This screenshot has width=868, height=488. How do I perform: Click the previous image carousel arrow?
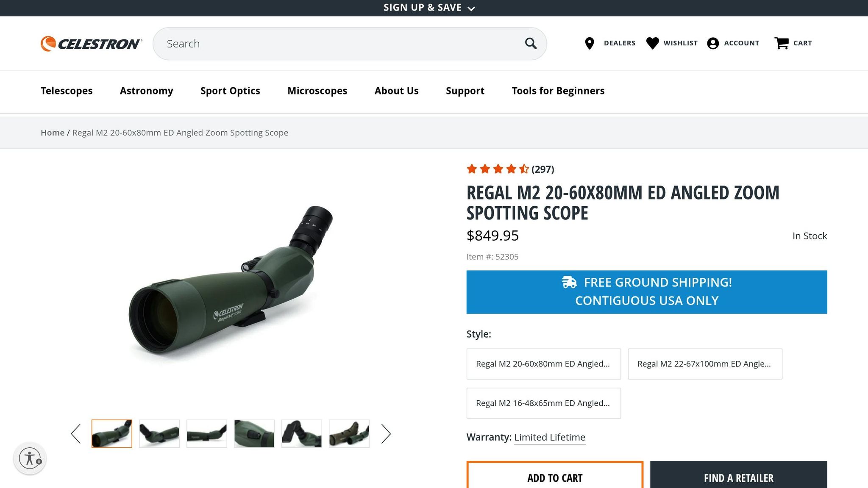click(75, 434)
